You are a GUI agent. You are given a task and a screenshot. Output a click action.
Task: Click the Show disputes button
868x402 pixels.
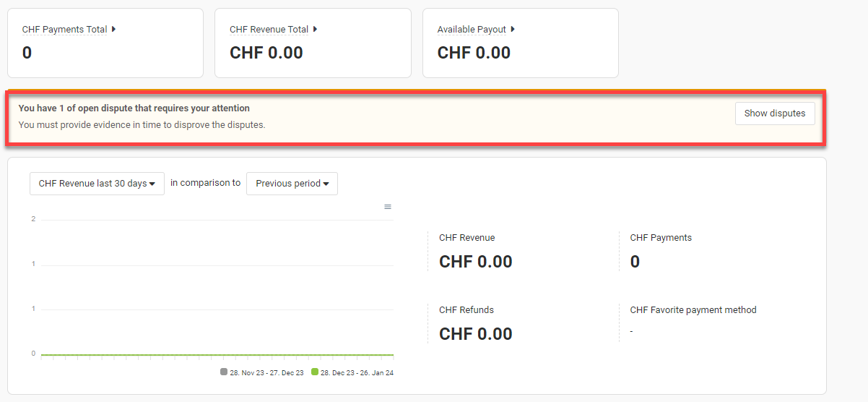point(775,114)
